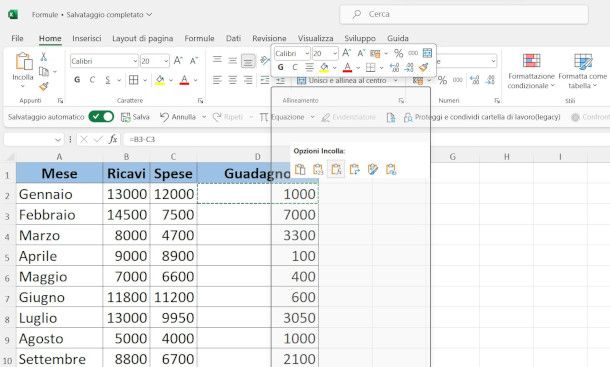Open Numeri group dialog launcher
This screenshot has height=367, width=610.
point(497,101)
